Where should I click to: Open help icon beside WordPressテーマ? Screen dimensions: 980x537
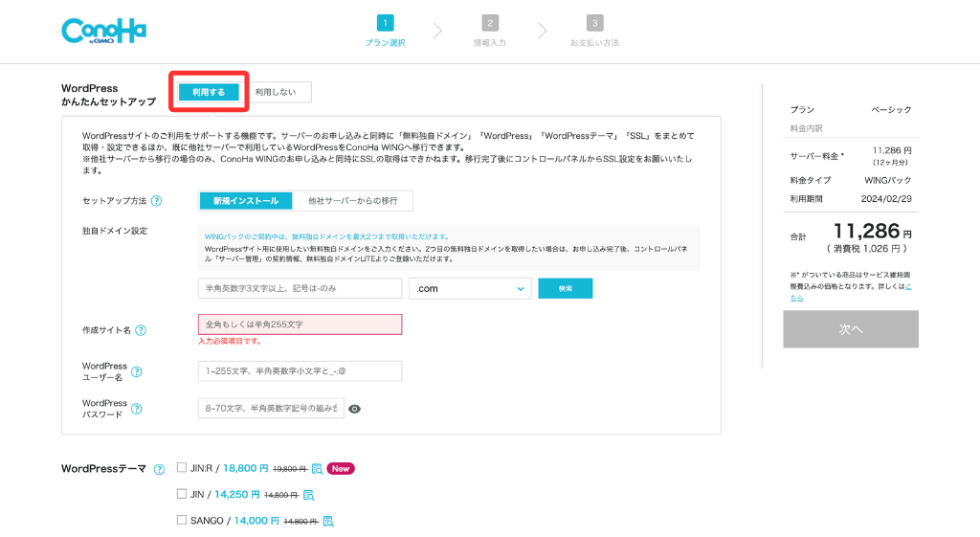point(160,469)
